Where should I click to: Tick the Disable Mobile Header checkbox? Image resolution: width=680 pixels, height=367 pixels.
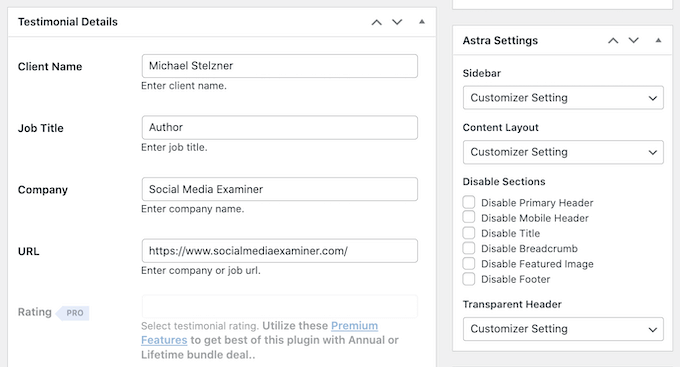[x=468, y=217]
